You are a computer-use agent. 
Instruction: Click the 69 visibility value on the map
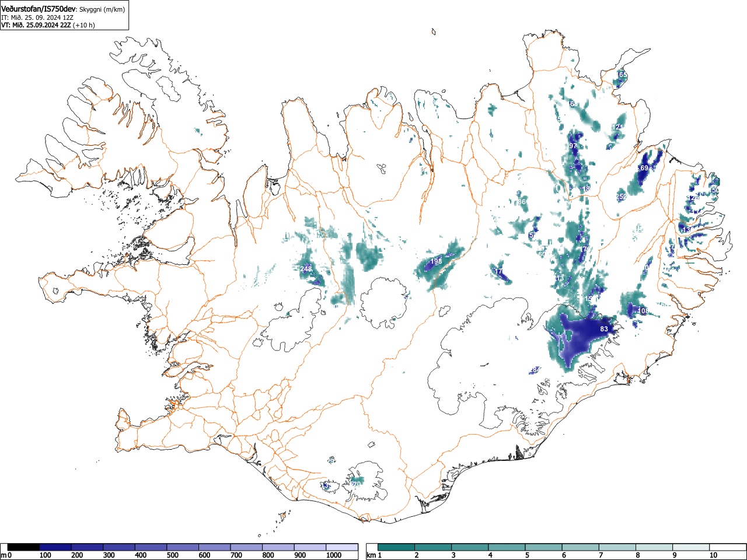click(x=644, y=168)
